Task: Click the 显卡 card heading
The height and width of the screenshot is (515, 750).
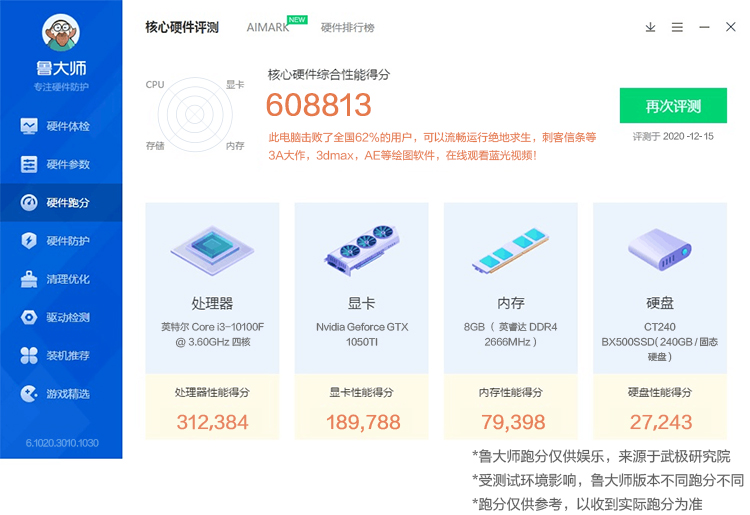Action: 362,303
